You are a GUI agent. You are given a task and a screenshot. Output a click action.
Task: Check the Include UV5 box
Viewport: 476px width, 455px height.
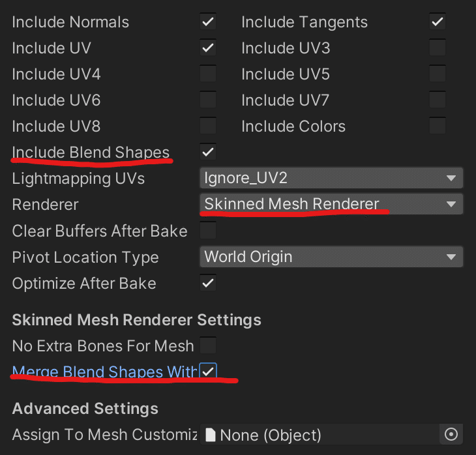coord(437,74)
